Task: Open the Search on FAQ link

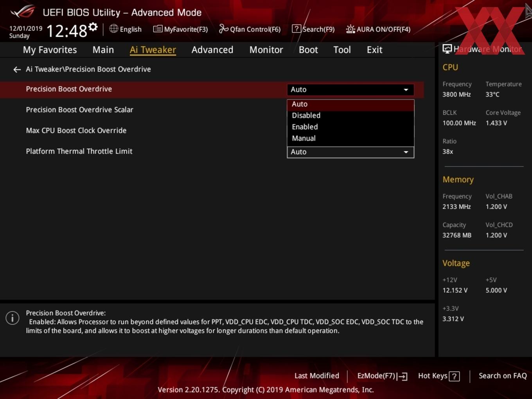Action: (503, 376)
